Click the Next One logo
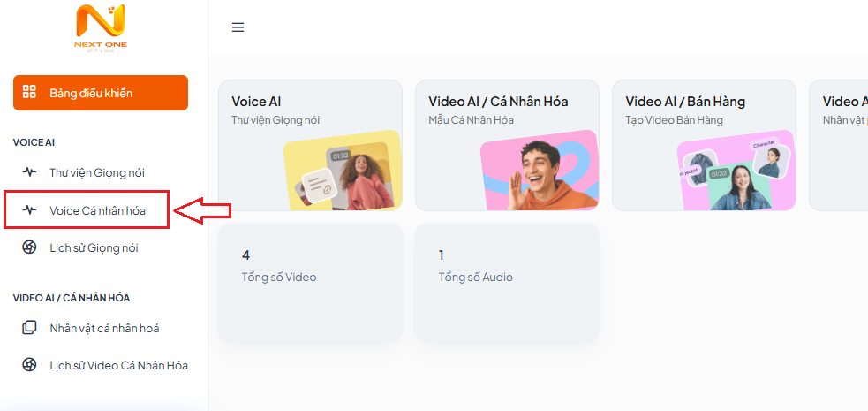Viewport: 868px width, 411px height. click(x=101, y=27)
